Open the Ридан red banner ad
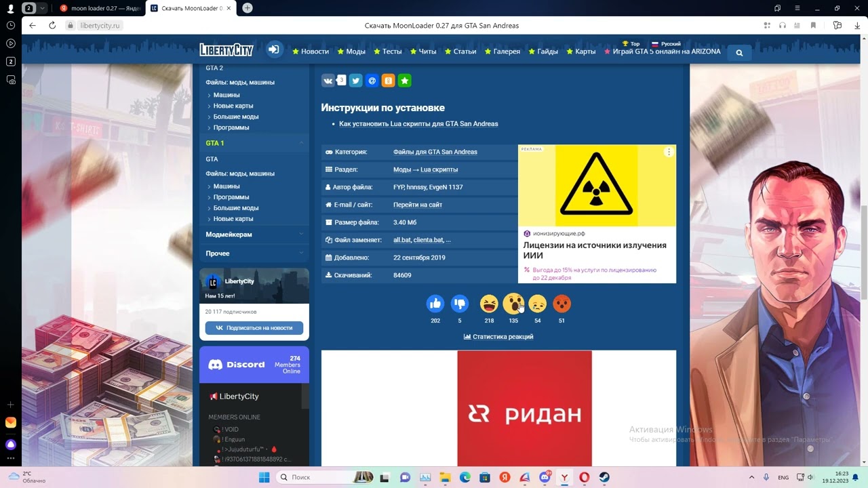The image size is (868, 488). (x=524, y=408)
